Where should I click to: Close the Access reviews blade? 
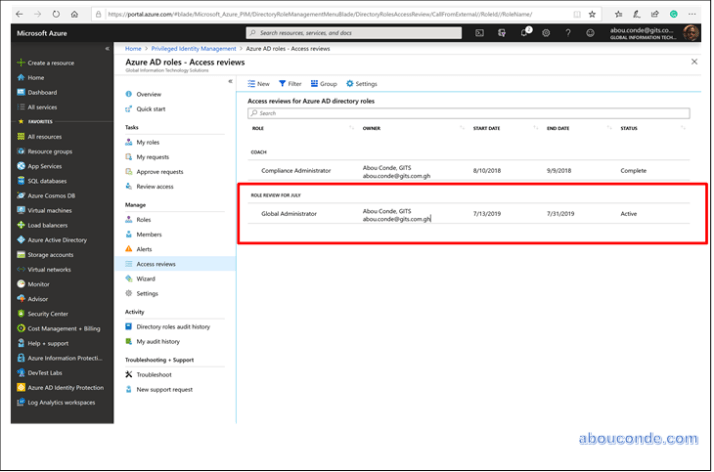click(x=694, y=62)
